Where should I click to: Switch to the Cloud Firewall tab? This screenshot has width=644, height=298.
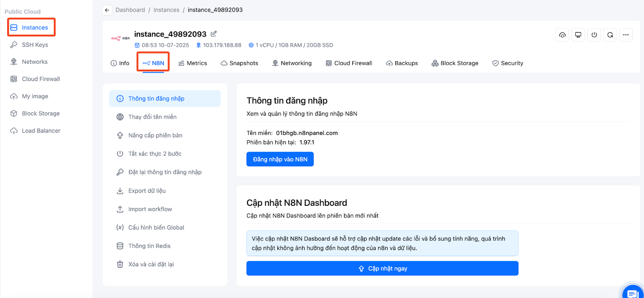point(349,63)
